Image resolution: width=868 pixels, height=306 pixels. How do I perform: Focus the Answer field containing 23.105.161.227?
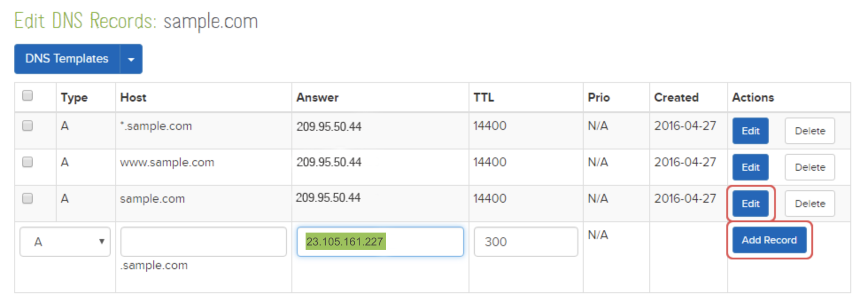pos(380,242)
